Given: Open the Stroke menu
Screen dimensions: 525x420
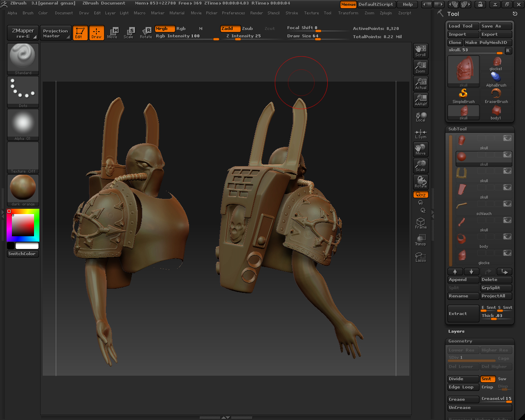Looking at the screenshot, I should coord(292,13).
